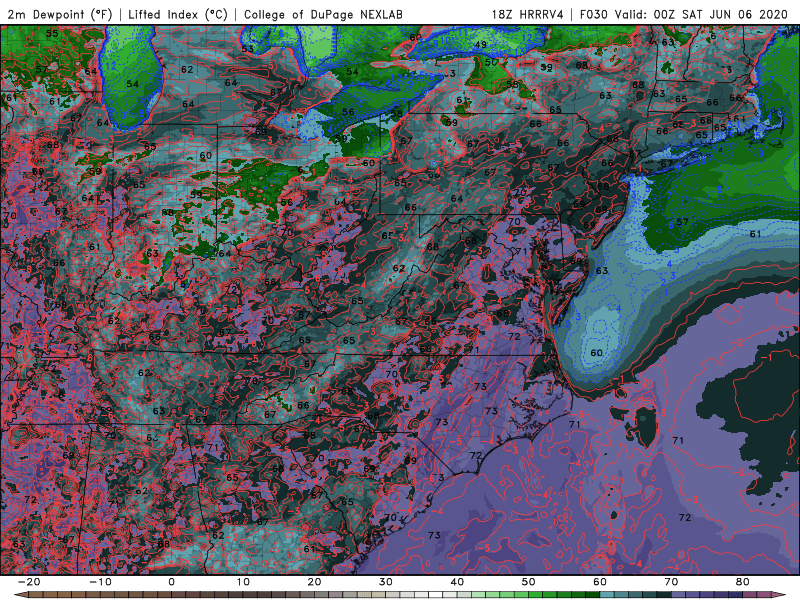The width and height of the screenshot is (800, 600).
Task: Click the '60' colorbar tick label
Action: [x=600, y=582]
